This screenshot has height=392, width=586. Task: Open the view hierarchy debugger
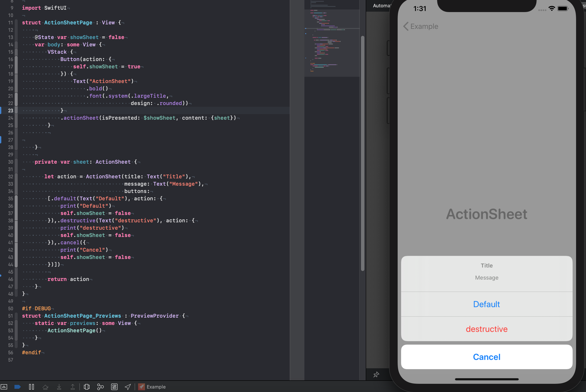click(87, 386)
